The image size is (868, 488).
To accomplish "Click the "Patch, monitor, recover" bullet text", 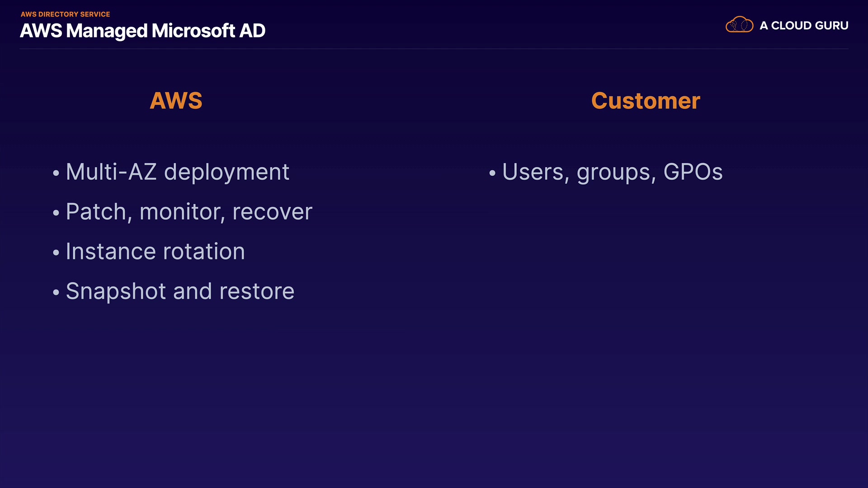I will 189,212.
